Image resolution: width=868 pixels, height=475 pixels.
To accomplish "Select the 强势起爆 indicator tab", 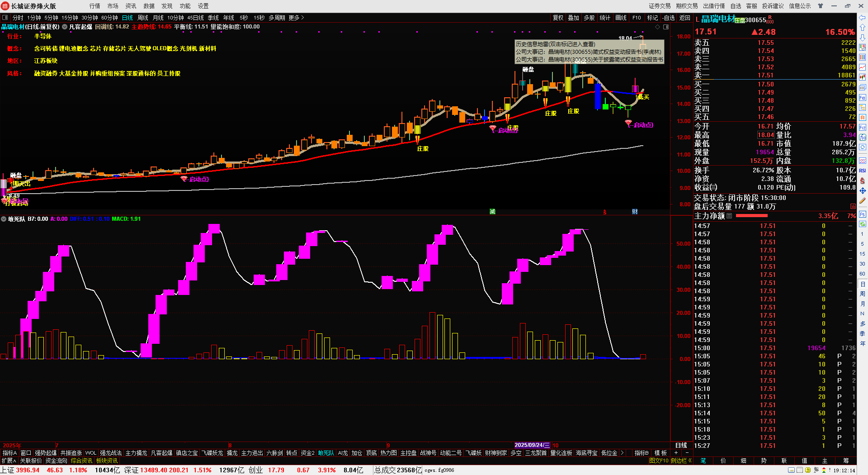I will click(x=46, y=453).
